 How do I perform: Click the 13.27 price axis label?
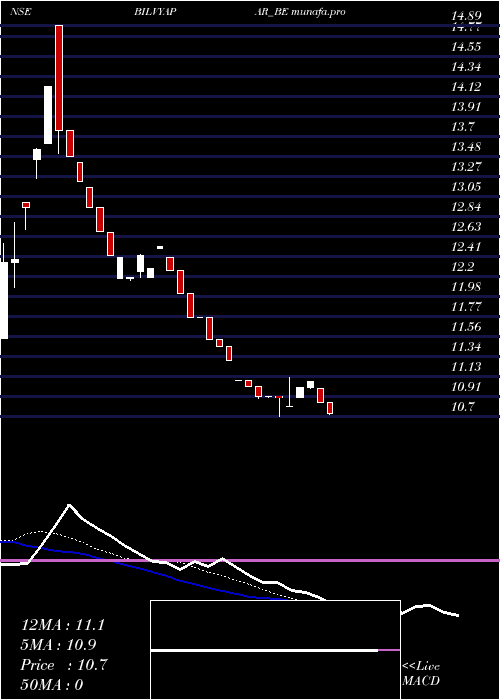point(466,167)
